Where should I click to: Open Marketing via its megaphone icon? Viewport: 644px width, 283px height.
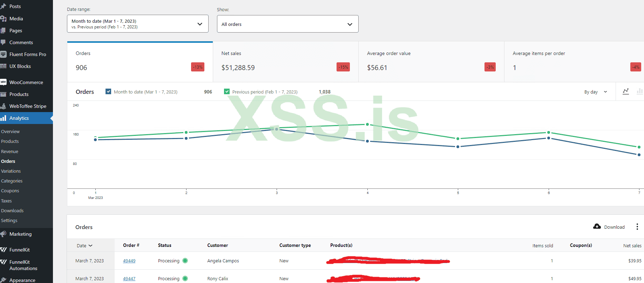(3, 234)
